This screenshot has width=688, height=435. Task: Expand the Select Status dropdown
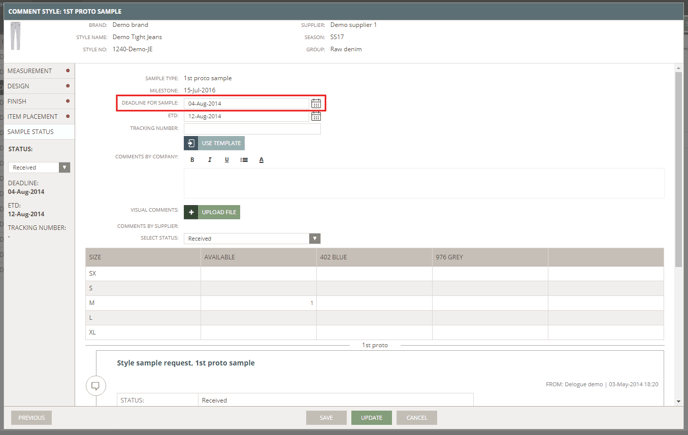[314, 239]
